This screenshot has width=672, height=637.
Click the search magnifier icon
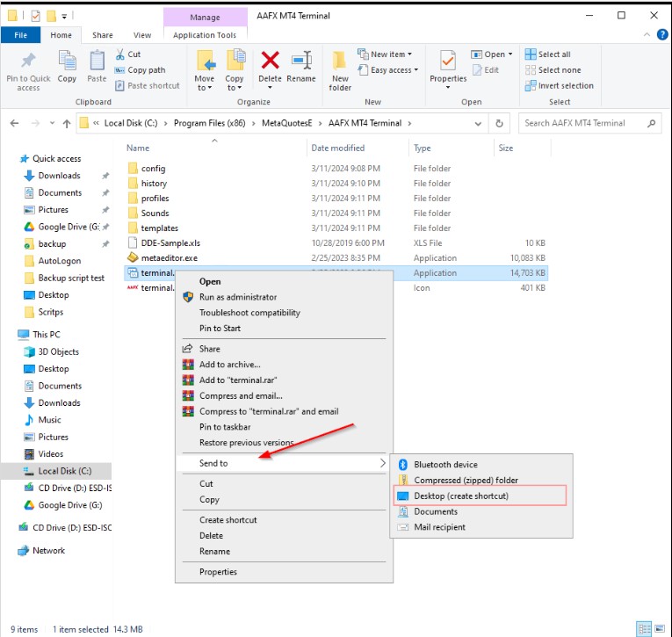coord(651,124)
